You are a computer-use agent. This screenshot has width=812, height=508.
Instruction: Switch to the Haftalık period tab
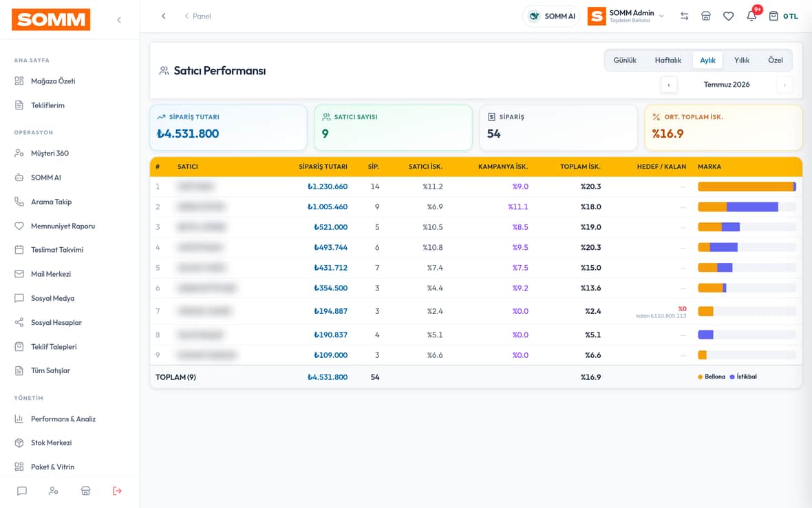(x=667, y=60)
